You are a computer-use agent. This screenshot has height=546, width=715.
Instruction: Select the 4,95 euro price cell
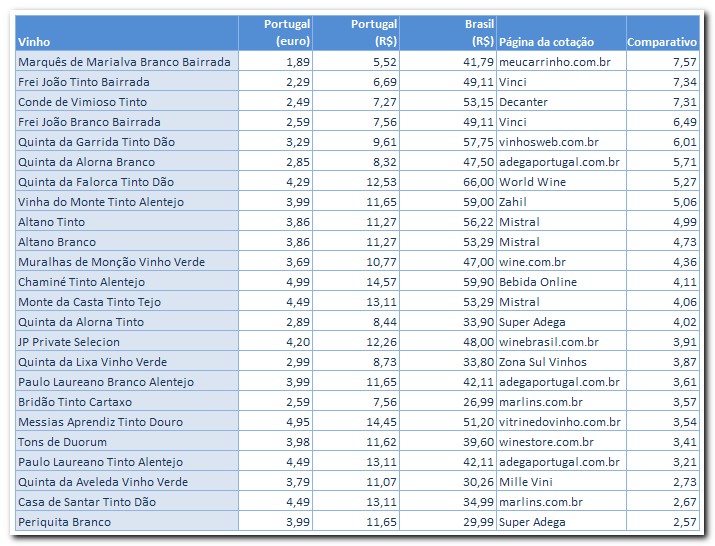(275, 421)
